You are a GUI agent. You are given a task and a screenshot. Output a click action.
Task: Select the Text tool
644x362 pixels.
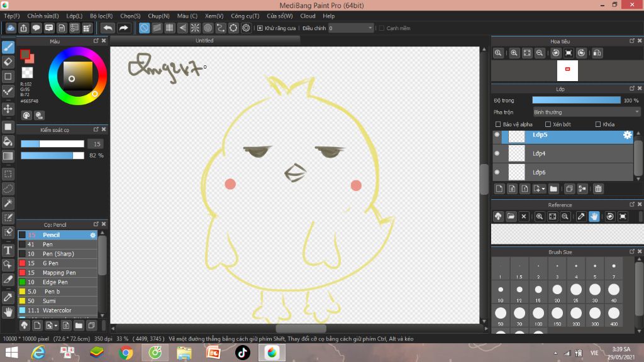[x=8, y=250]
